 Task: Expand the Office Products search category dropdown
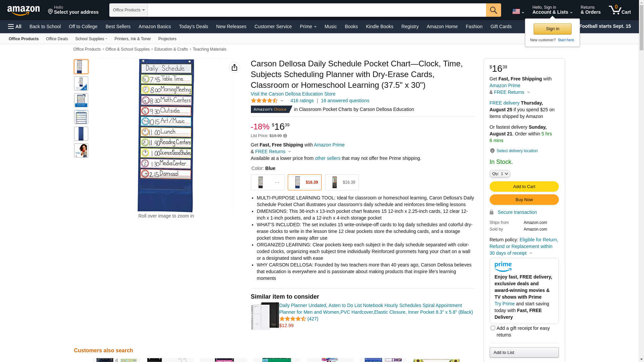(128, 10)
